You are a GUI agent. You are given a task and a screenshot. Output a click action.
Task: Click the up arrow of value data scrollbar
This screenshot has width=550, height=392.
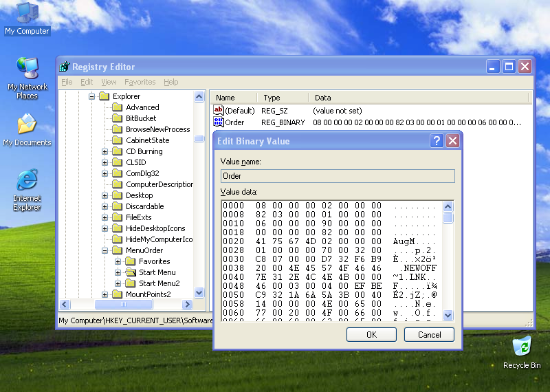point(448,206)
